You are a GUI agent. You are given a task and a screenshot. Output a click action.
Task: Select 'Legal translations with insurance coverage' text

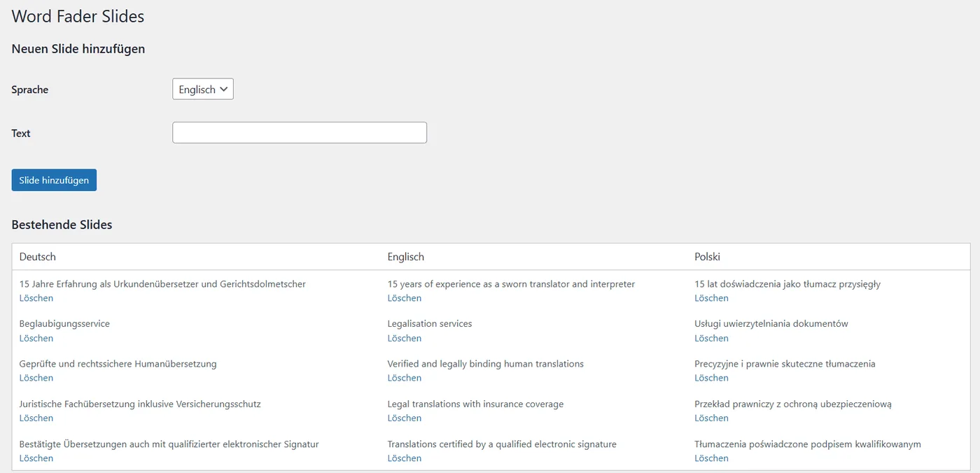pyautogui.click(x=475, y=404)
